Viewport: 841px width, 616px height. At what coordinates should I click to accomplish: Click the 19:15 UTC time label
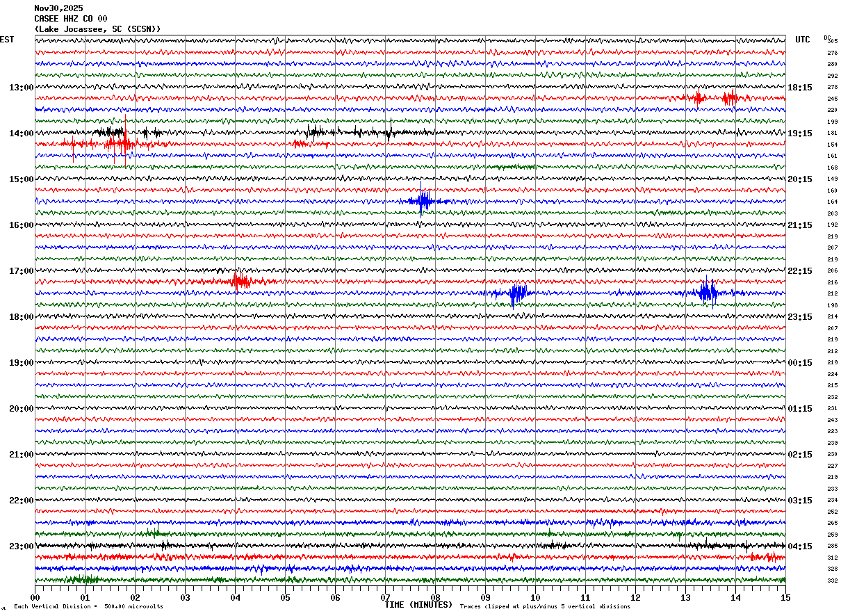(799, 133)
